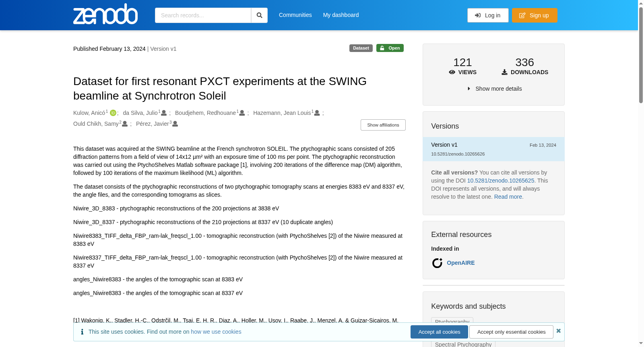Select the Spectral Ptychography keyword tag
The height and width of the screenshot is (347, 644).
coord(463,344)
